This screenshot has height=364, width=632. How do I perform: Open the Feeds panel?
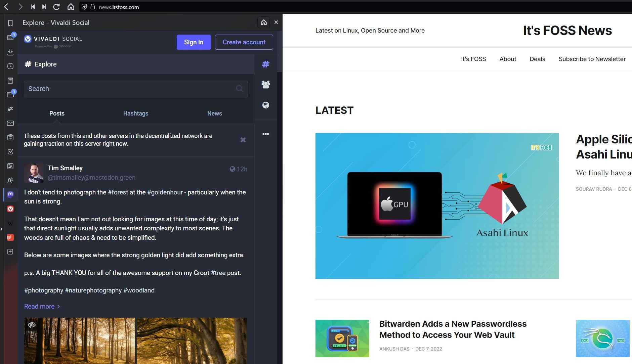coord(10,166)
